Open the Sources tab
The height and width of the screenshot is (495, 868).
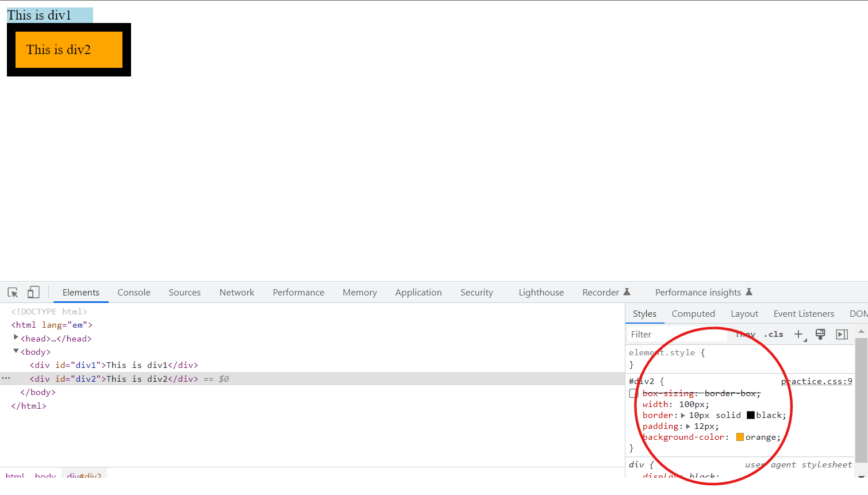(x=185, y=292)
